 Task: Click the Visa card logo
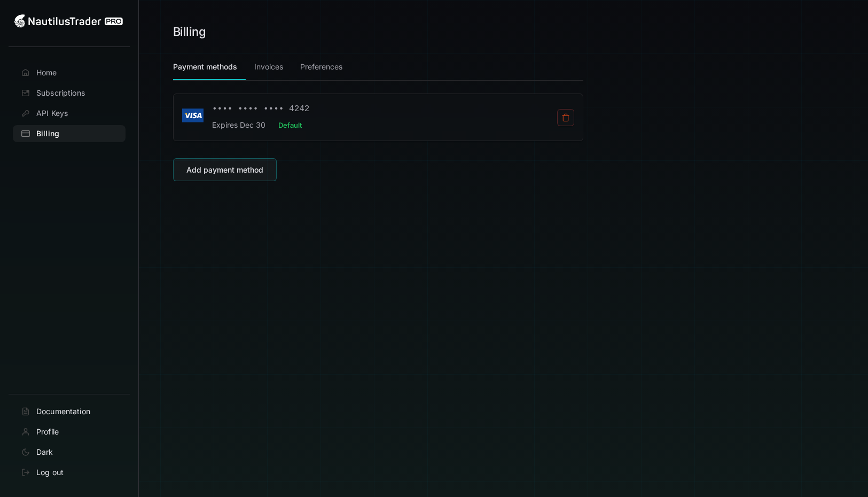[x=193, y=115]
